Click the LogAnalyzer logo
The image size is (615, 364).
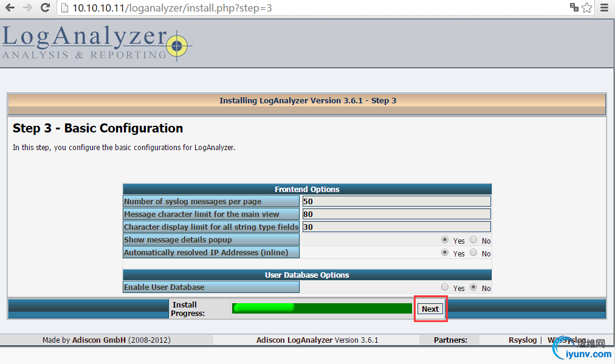pyautogui.click(x=97, y=43)
